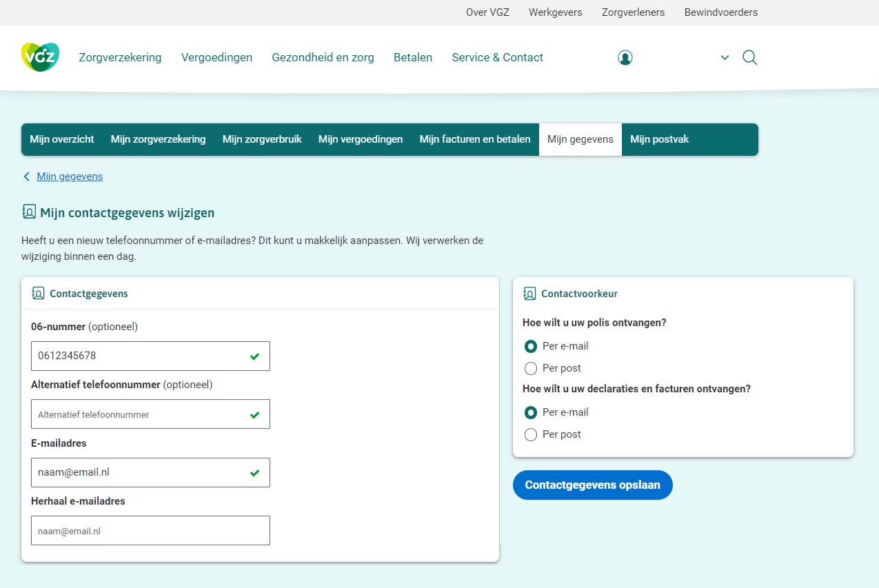The height and width of the screenshot is (588, 879).
Task: Select Per post for polis delivery
Action: point(531,368)
